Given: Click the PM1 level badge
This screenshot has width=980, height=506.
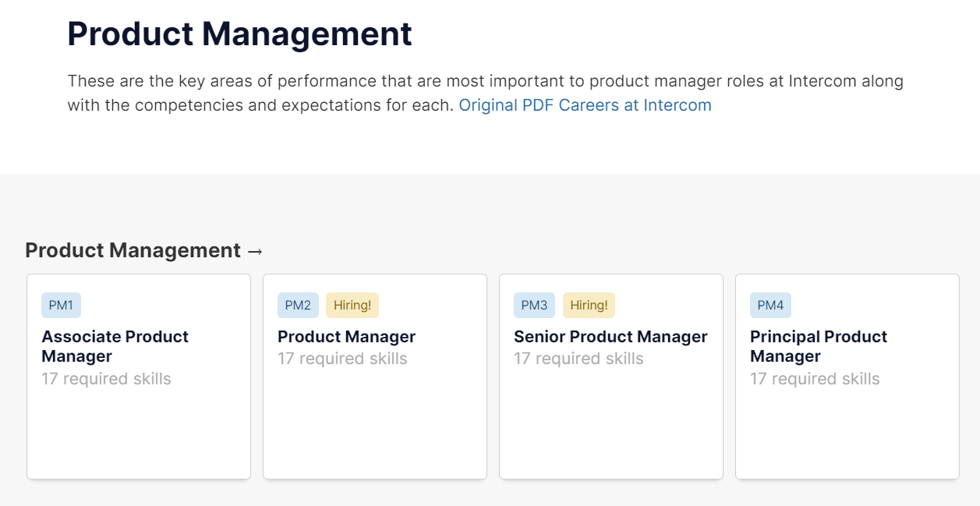Looking at the screenshot, I should point(61,306).
